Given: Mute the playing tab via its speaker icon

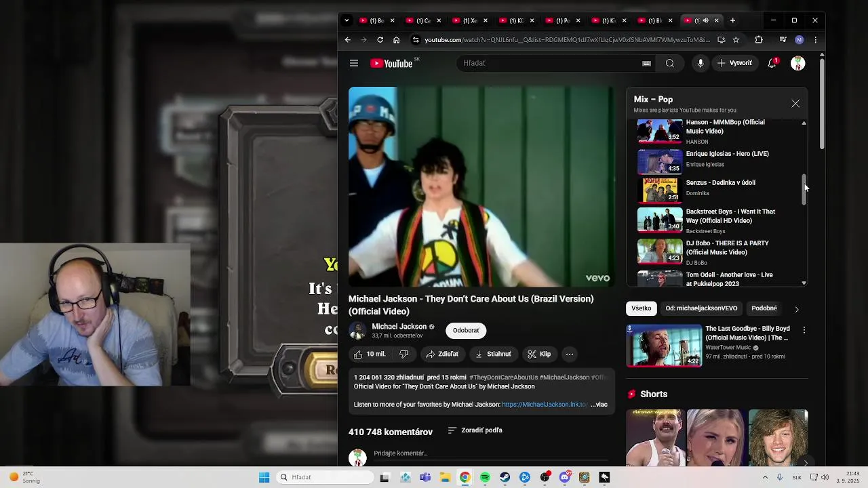Looking at the screenshot, I should (706, 20).
